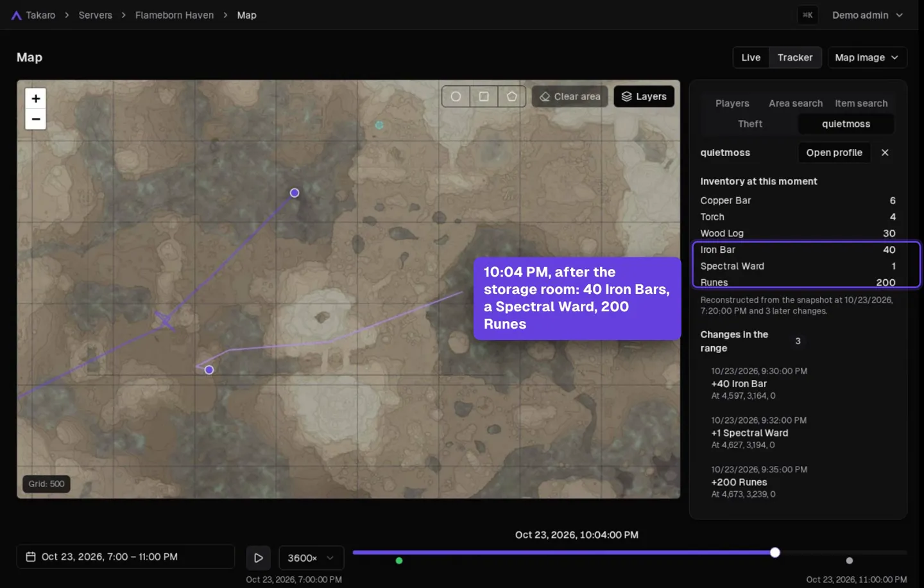This screenshot has width=924, height=588.
Task: Click the Map breadcrumb item
Action: click(x=246, y=15)
